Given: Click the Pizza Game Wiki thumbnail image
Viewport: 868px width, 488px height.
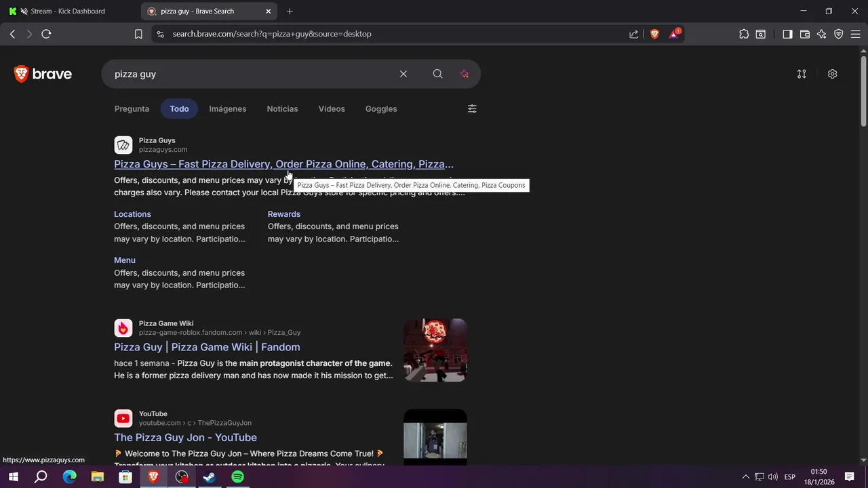Looking at the screenshot, I should [x=435, y=350].
